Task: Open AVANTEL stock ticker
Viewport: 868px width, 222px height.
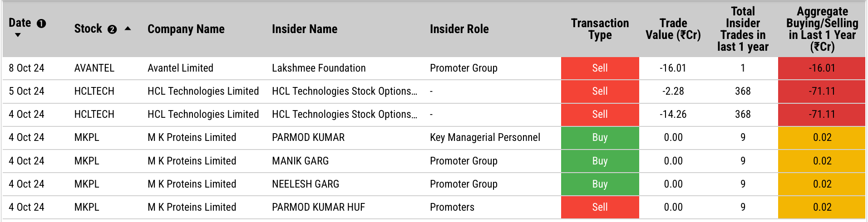Action: [94, 68]
